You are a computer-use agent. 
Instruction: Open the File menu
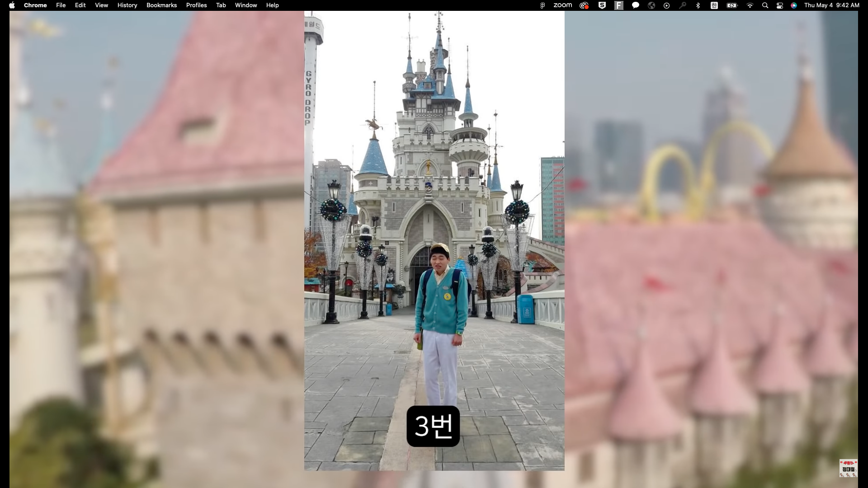[x=61, y=5]
